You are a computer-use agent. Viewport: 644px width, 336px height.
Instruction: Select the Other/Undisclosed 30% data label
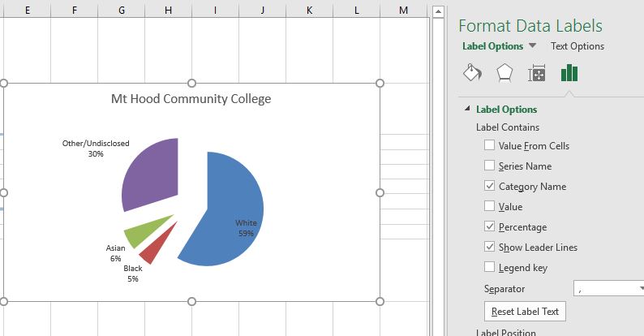coord(96,149)
